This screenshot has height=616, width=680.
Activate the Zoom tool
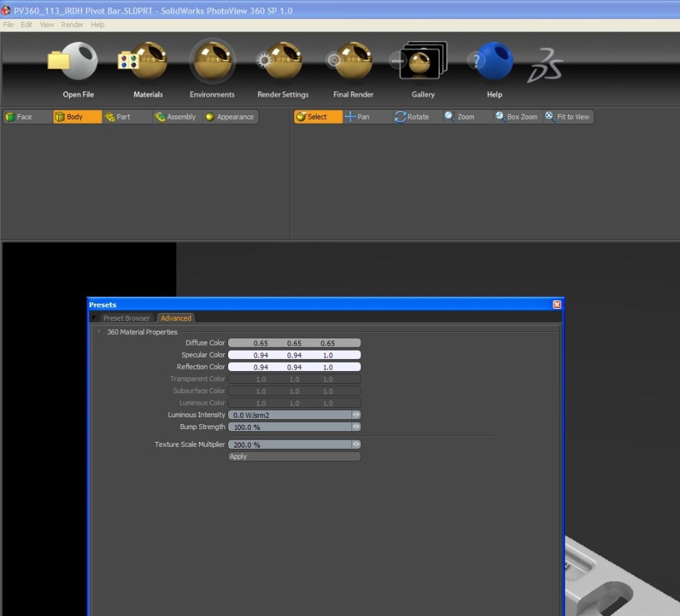point(468,117)
